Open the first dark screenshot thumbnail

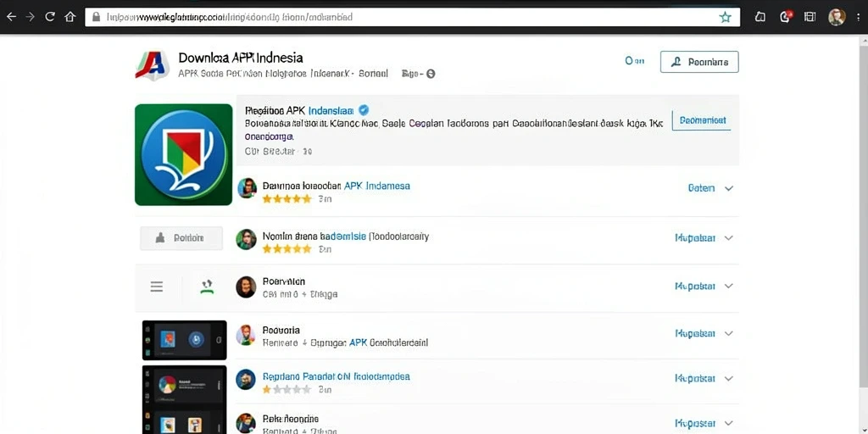(x=184, y=340)
